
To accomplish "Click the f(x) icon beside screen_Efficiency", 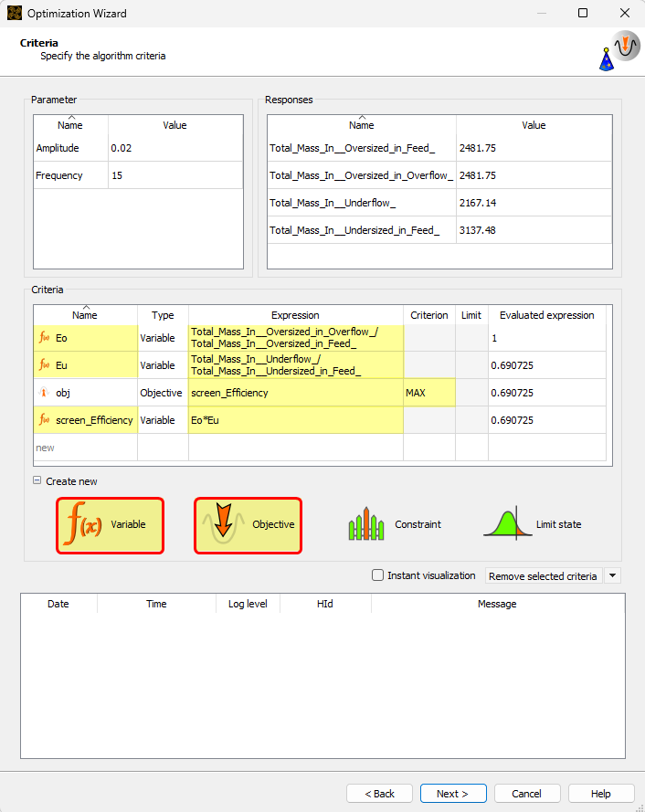I will (44, 420).
